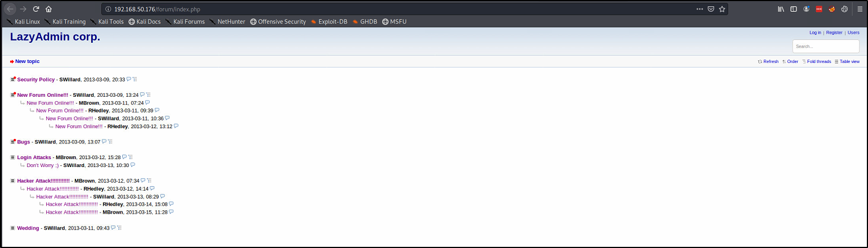Open GHDB bookmark

365,21
